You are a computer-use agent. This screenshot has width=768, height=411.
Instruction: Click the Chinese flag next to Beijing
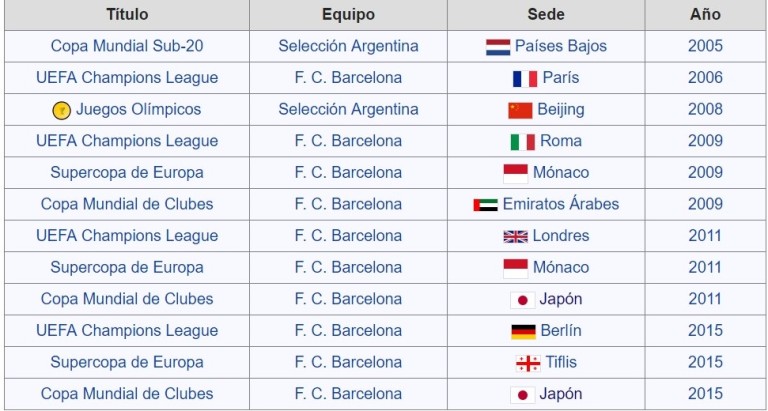tap(520, 110)
